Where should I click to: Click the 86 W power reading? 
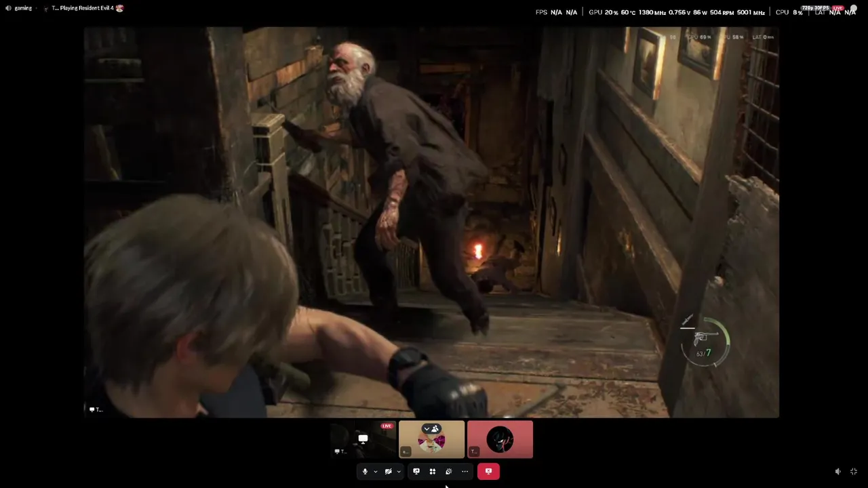(700, 12)
